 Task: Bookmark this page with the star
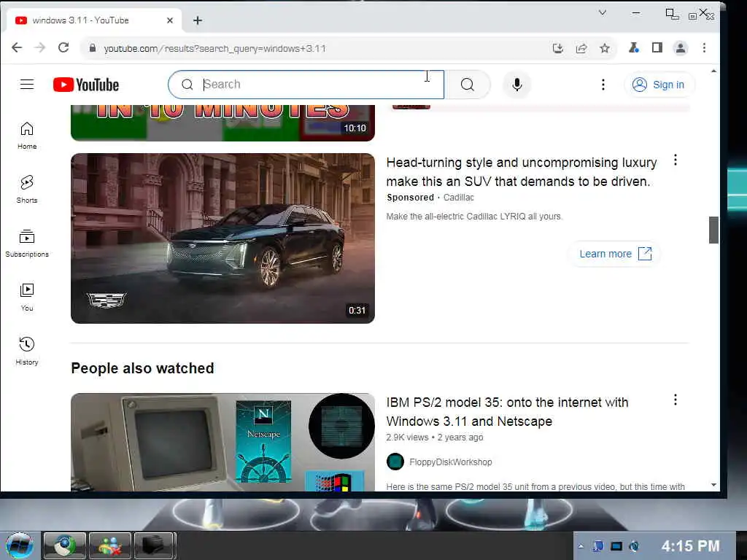pos(605,48)
